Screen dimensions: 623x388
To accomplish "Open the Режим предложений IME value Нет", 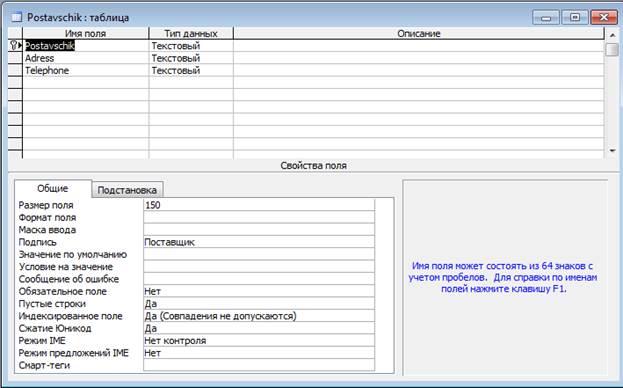I will pyautogui.click(x=259, y=353).
